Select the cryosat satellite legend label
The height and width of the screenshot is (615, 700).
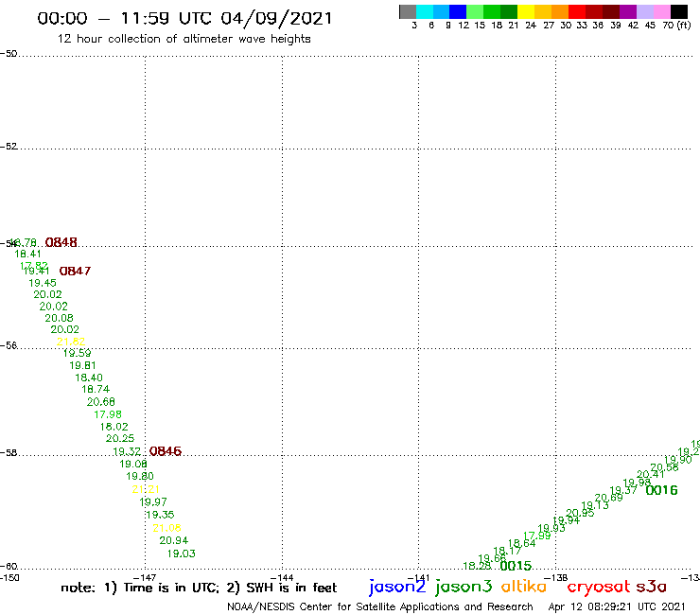(599, 587)
